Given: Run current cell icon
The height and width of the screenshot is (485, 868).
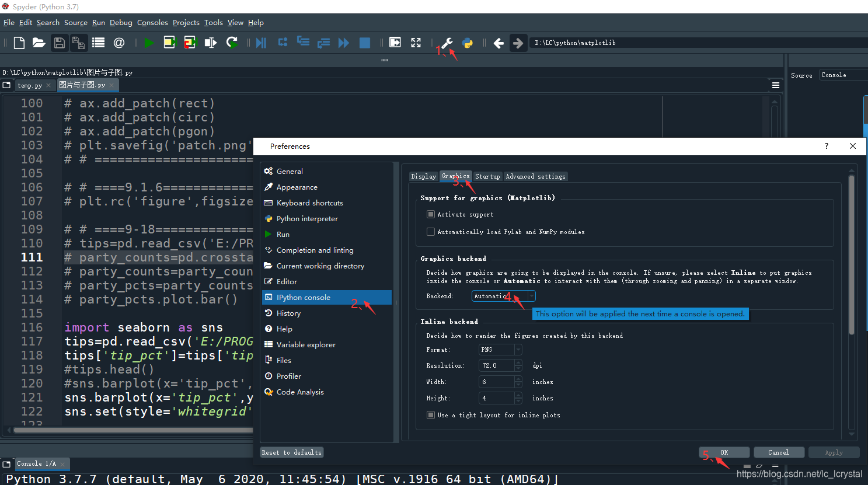Looking at the screenshot, I should 169,43.
